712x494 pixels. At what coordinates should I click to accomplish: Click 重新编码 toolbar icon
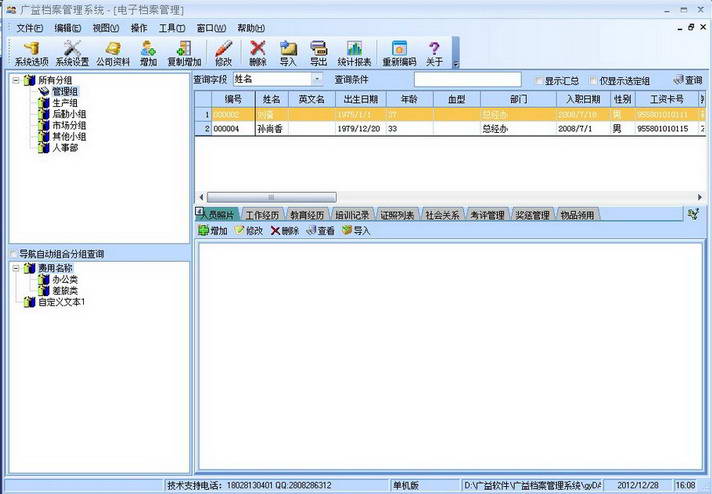pos(399,54)
